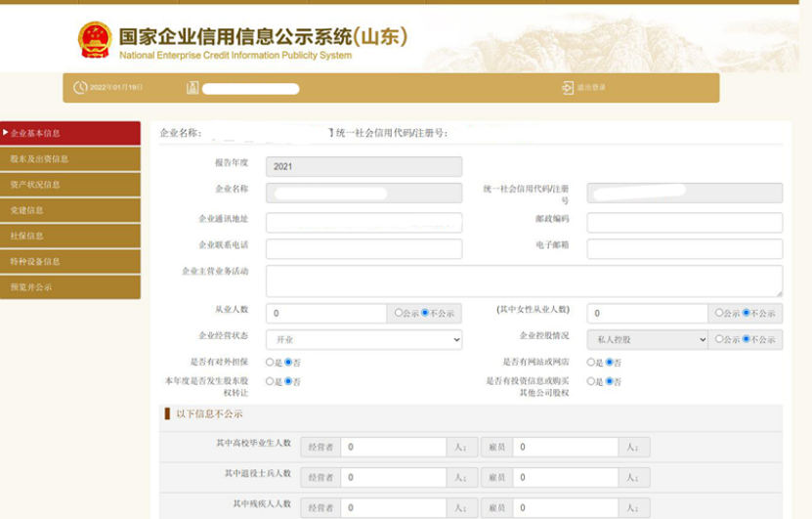Image resolution: width=812 pixels, height=519 pixels.
Task: Go to 股东及出资信息 in the sidebar
Action: pyautogui.click(x=70, y=159)
